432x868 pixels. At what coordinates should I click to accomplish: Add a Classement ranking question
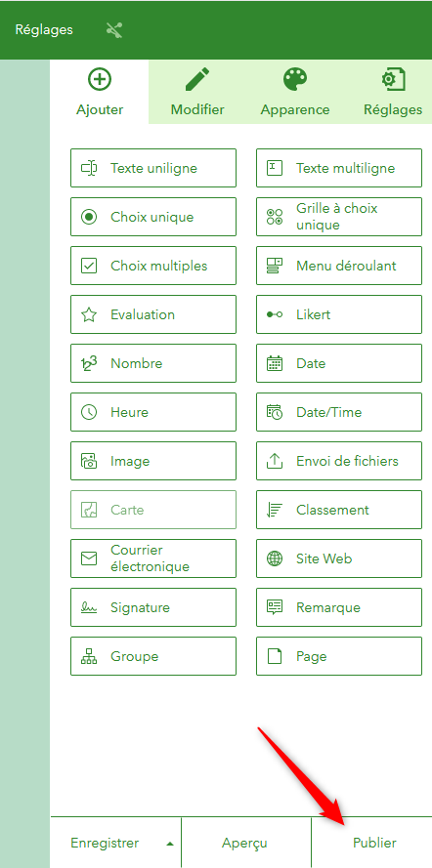339,510
